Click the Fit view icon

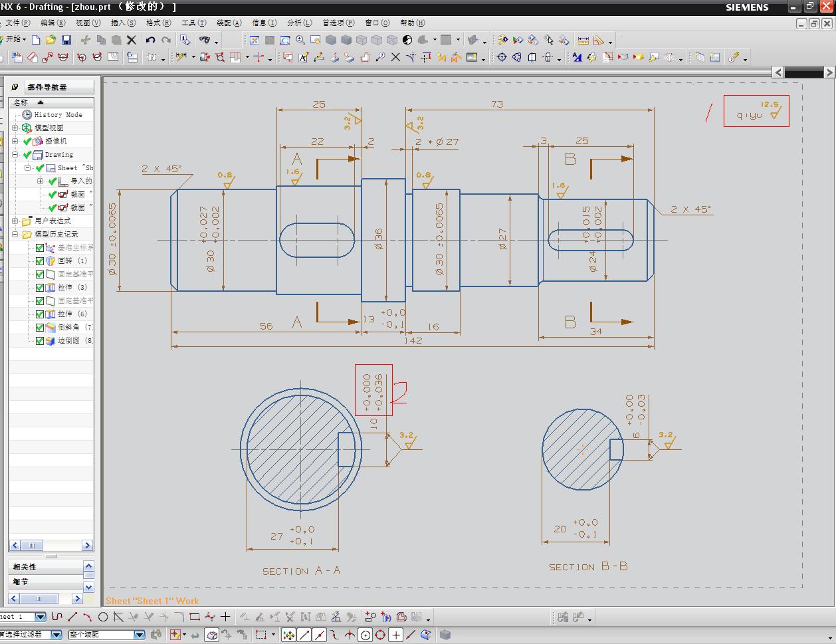(x=254, y=40)
